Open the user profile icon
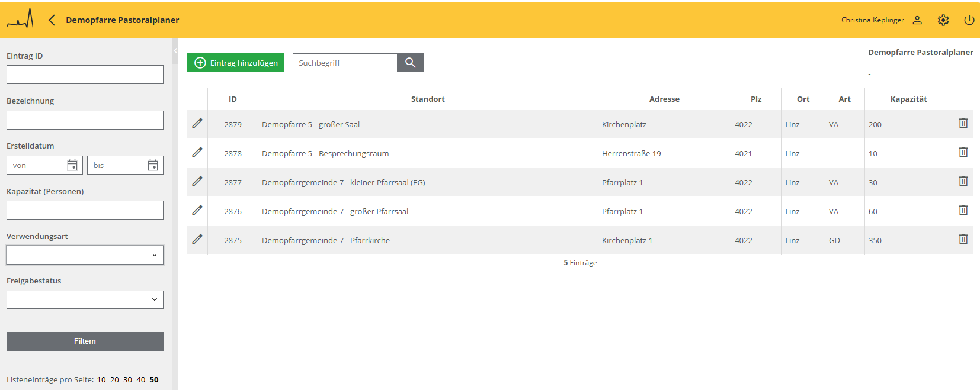This screenshot has width=980, height=390. (x=917, y=20)
